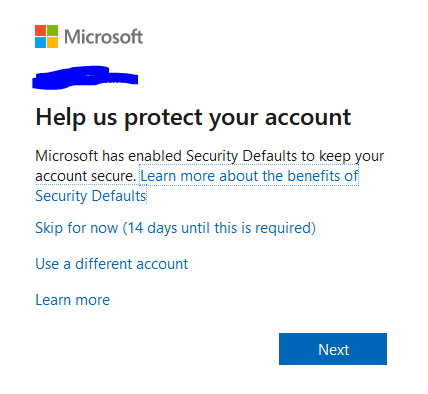The image size is (428, 394).
Task: Click the 'account secure.' text before the link
Action: [x=86, y=176]
